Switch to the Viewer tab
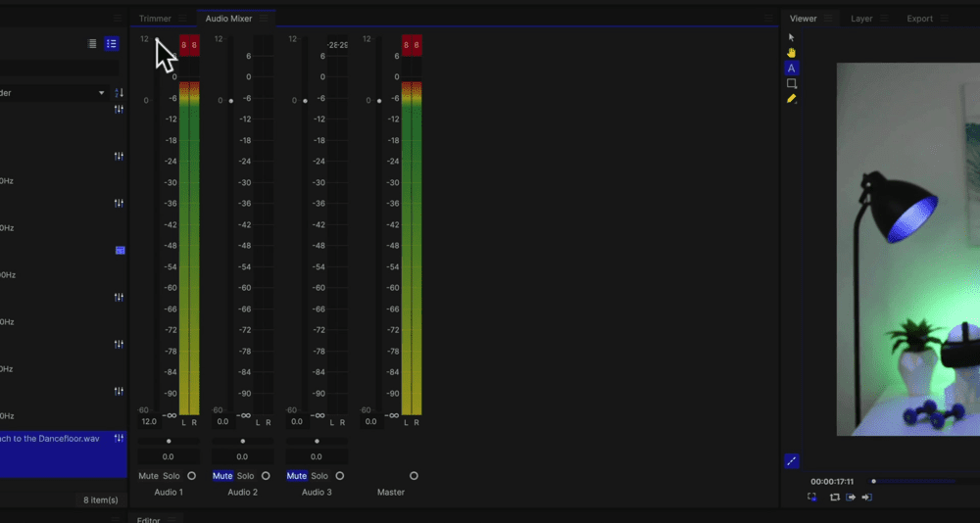Screen dimensions: 980x523 (804, 19)
